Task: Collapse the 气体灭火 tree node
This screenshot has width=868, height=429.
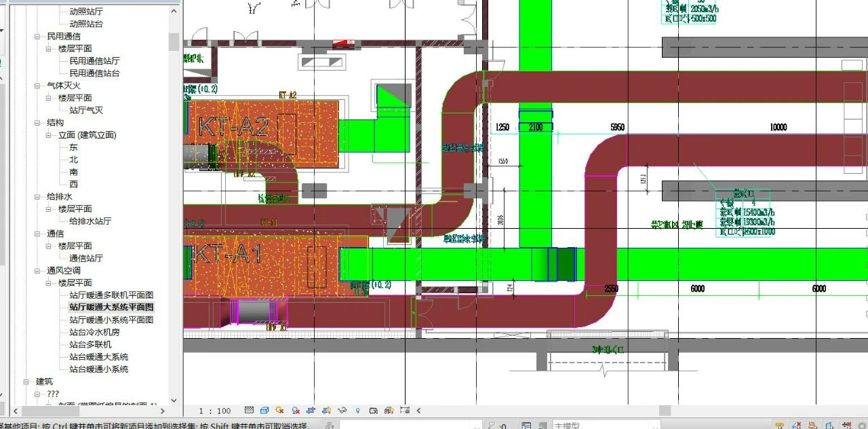Action: (x=38, y=86)
